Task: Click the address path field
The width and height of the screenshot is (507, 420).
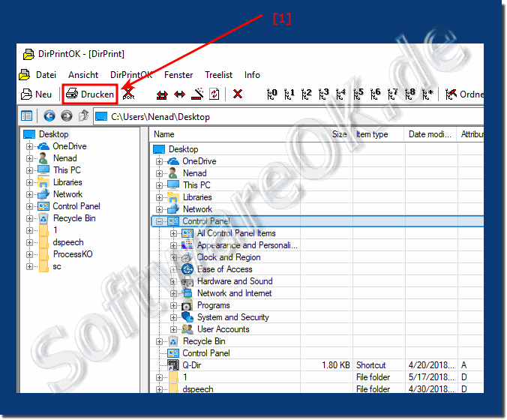Action: click(289, 117)
